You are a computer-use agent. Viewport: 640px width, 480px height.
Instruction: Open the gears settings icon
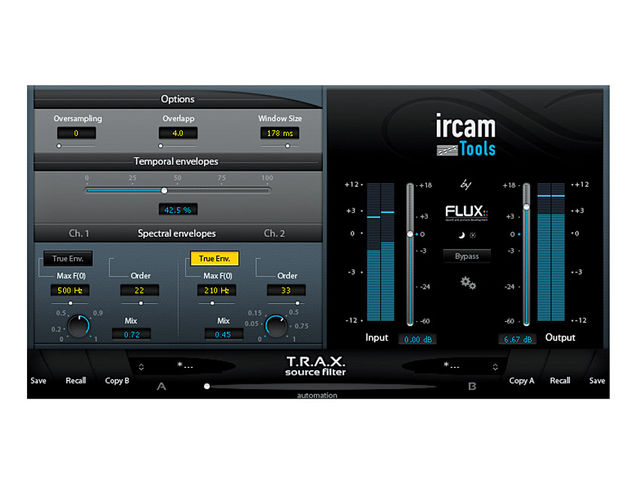click(x=468, y=282)
